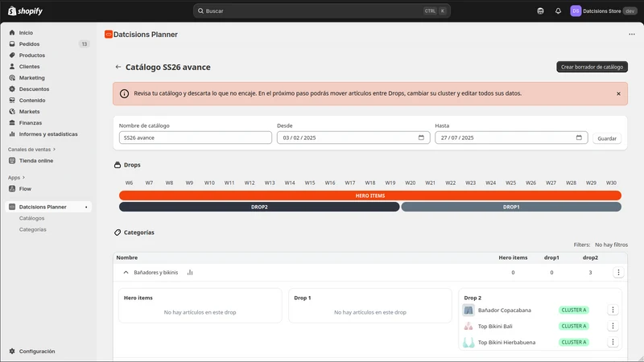Click 'No hay filtros' filter text
The height and width of the screenshot is (362, 644).
point(611,245)
